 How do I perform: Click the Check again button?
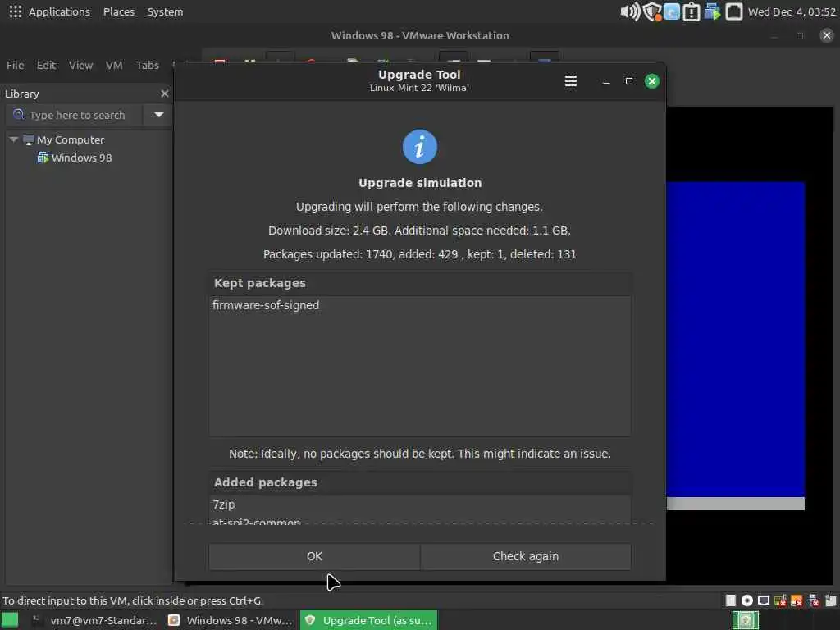click(x=526, y=556)
